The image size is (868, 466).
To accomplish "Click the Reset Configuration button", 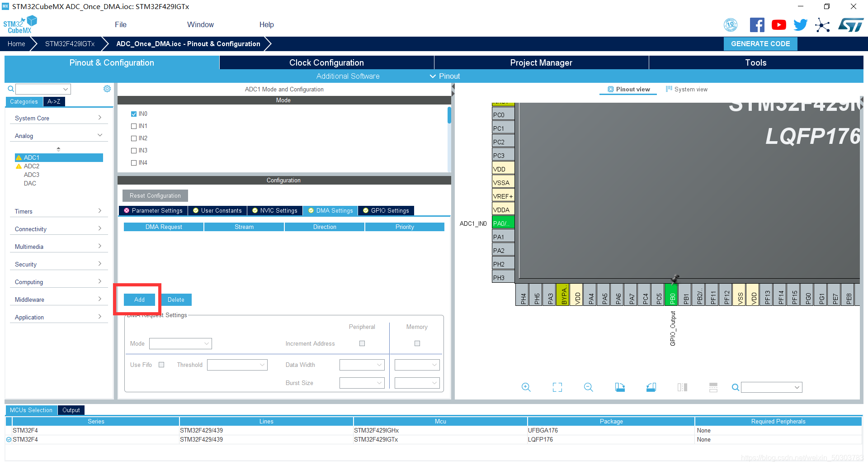I will pos(155,195).
